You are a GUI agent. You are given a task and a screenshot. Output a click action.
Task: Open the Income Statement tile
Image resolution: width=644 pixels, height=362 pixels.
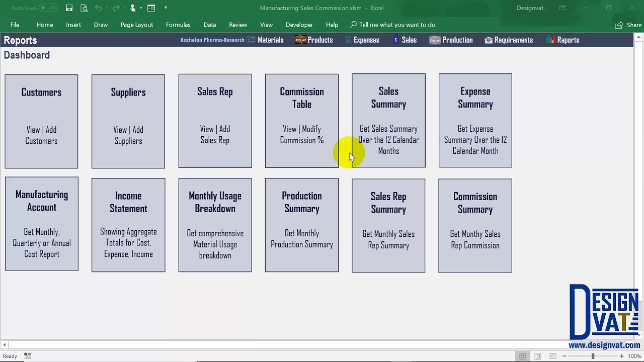pos(128,225)
